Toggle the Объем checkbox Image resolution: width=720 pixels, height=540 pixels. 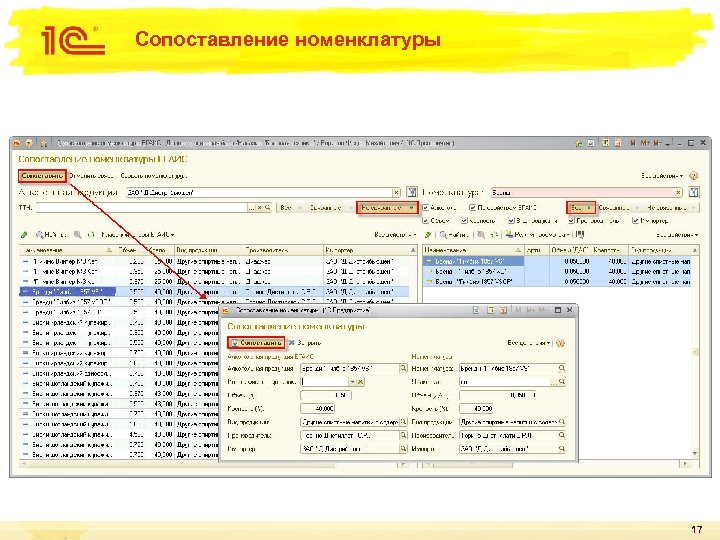coord(426,221)
